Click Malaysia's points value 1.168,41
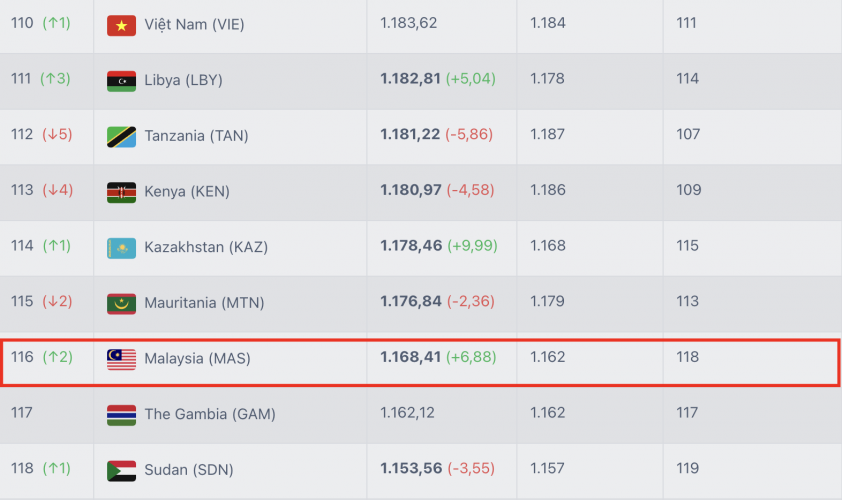This screenshot has width=842, height=500. point(410,358)
